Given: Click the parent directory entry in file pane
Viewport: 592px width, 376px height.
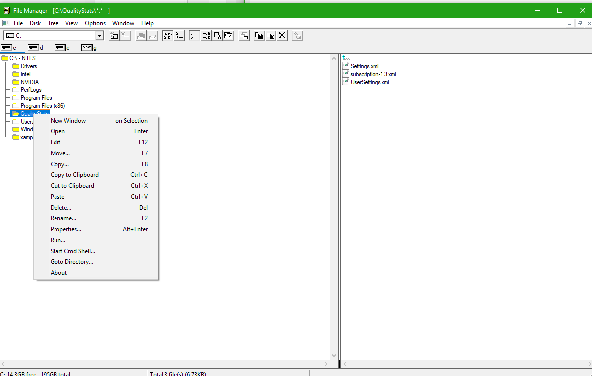Looking at the screenshot, I should click(x=346, y=58).
